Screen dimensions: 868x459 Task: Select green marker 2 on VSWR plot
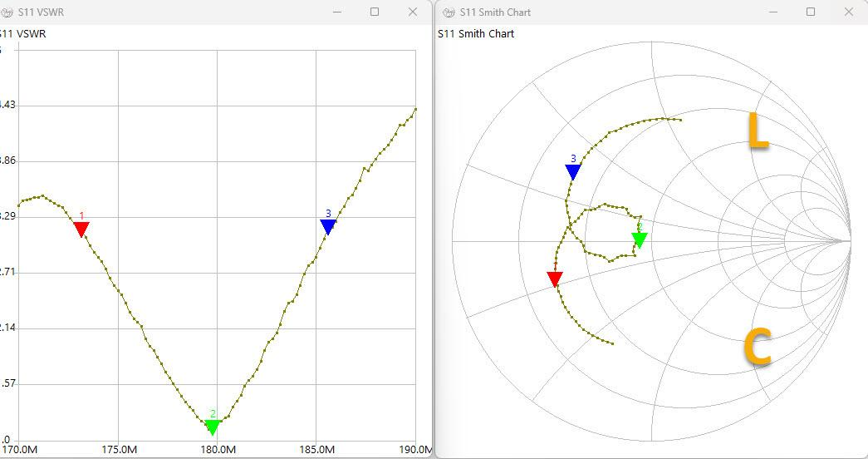[x=212, y=427]
